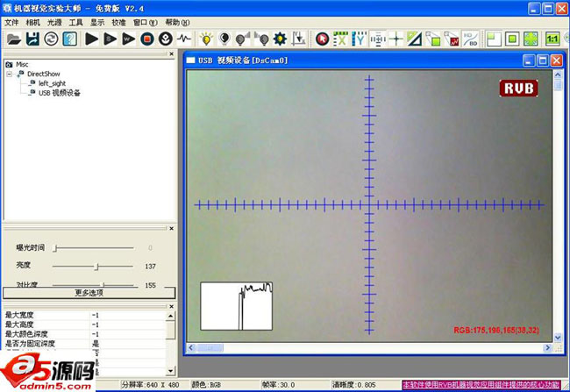
Task: Select the USB 视频设备 tree item
Action: coord(59,92)
